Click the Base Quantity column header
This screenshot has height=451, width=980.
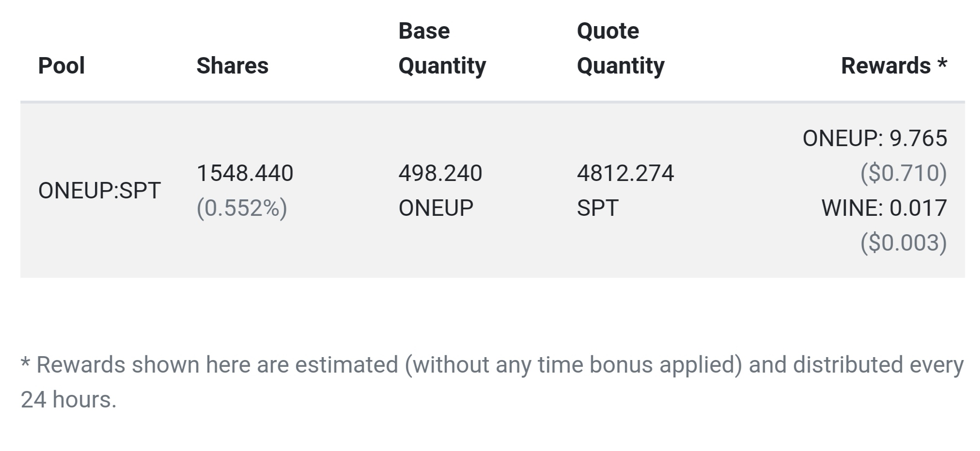(x=442, y=48)
